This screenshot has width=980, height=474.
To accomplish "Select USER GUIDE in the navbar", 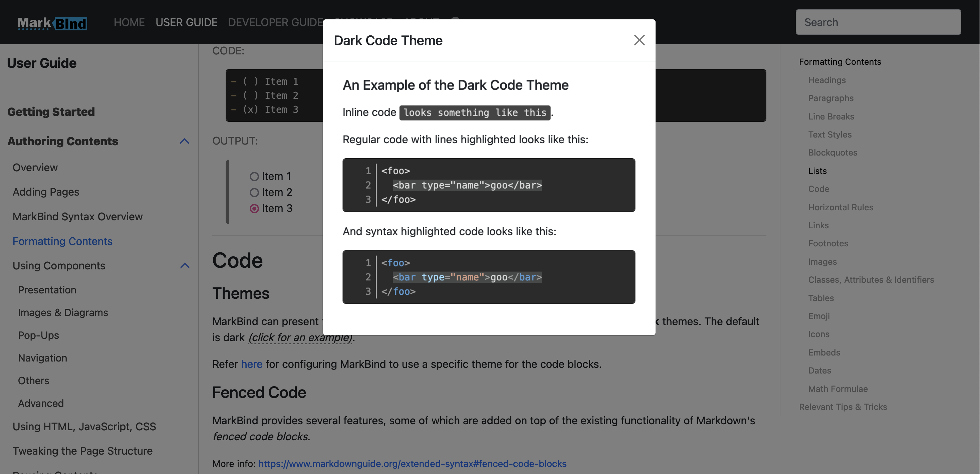I will pyautogui.click(x=186, y=22).
